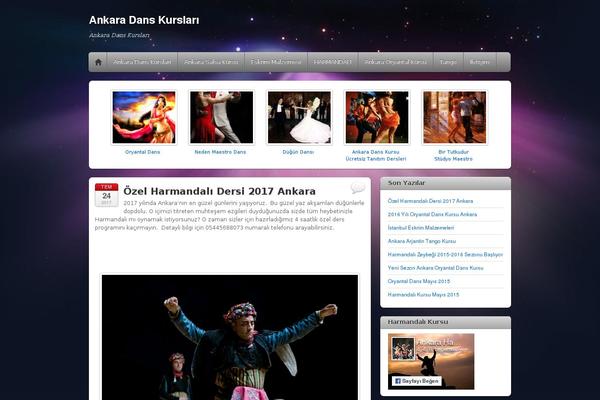This screenshot has width=600, height=400.
Task: Click the Ankara Dans Kursları site title
Action: coord(144,20)
